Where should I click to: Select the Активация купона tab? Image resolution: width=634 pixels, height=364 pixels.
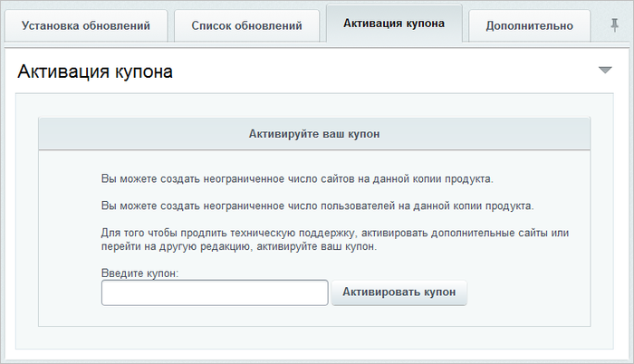point(394,24)
